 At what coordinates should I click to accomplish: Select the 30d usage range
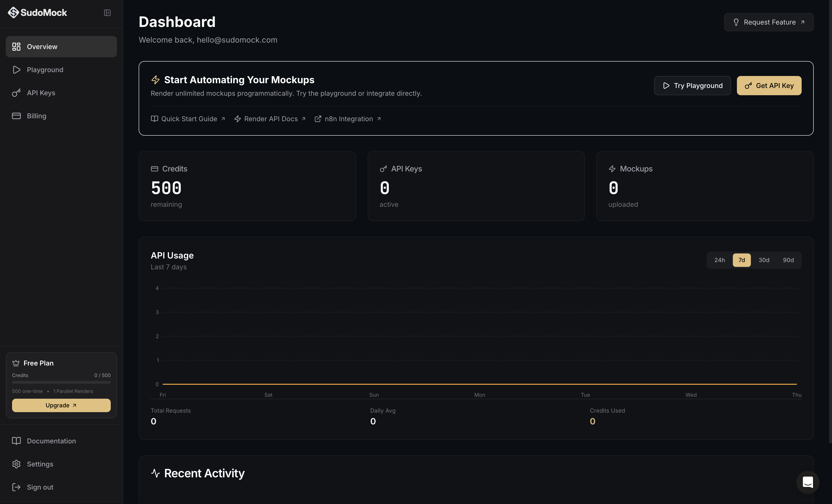pos(764,260)
